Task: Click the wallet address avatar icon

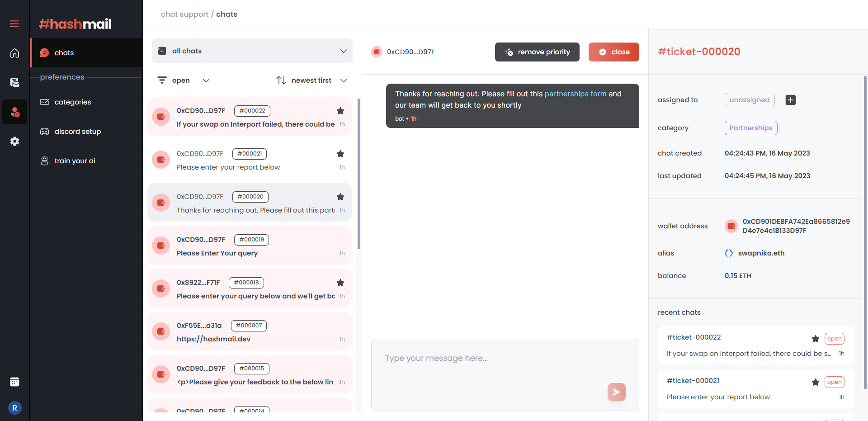Action: coord(731,226)
